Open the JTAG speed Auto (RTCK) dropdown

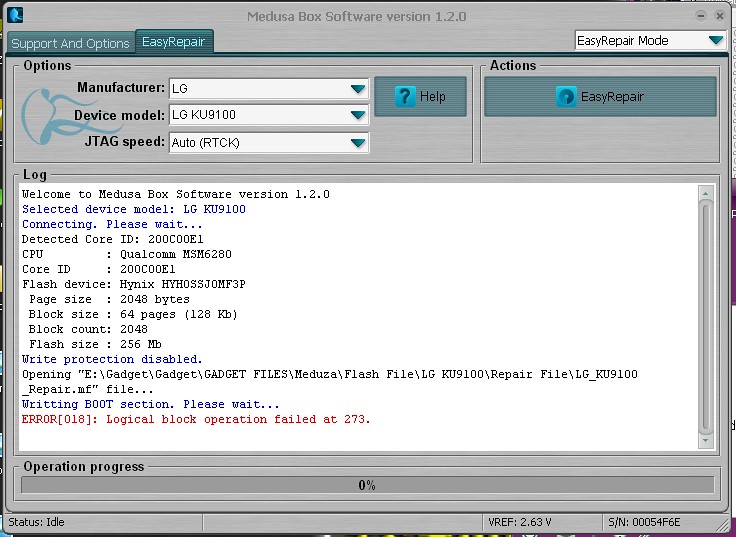coord(269,143)
